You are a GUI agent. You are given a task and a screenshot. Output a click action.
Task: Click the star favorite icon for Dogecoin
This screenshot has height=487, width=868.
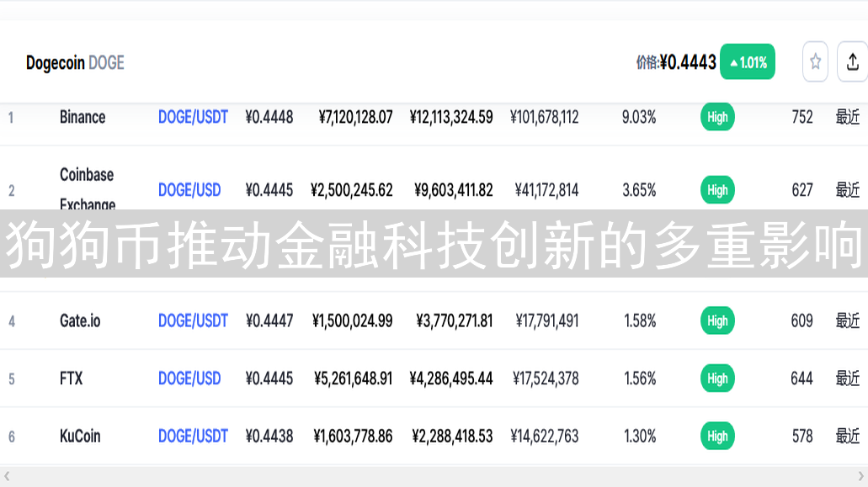(x=815, y=61)
